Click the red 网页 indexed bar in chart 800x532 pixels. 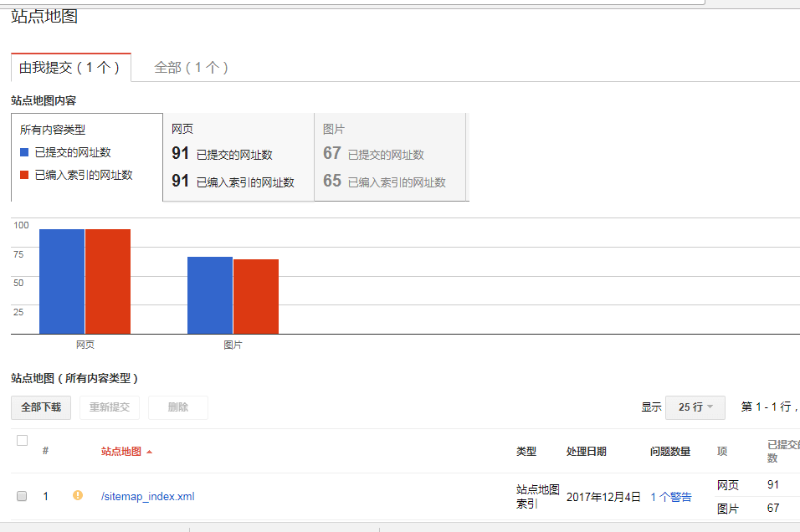pyautogui.click(x=108, y=282)
